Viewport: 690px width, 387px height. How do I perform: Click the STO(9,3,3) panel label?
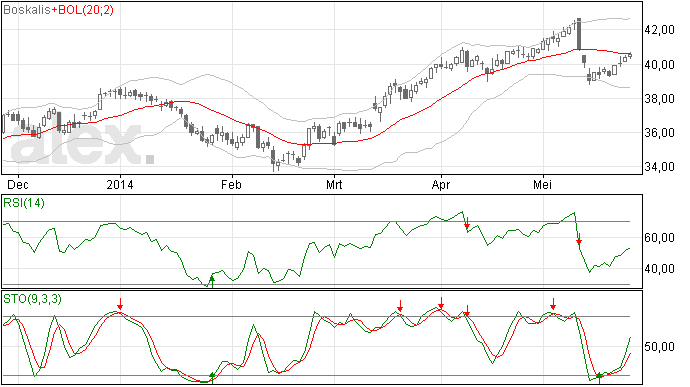point(32,299)
